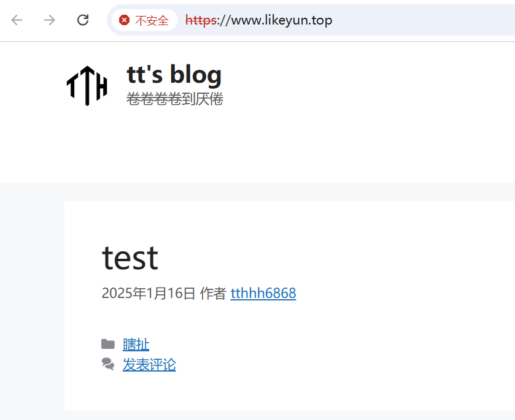
Task: Click the blank area inside the test post card
Action: tap(362, 328)
